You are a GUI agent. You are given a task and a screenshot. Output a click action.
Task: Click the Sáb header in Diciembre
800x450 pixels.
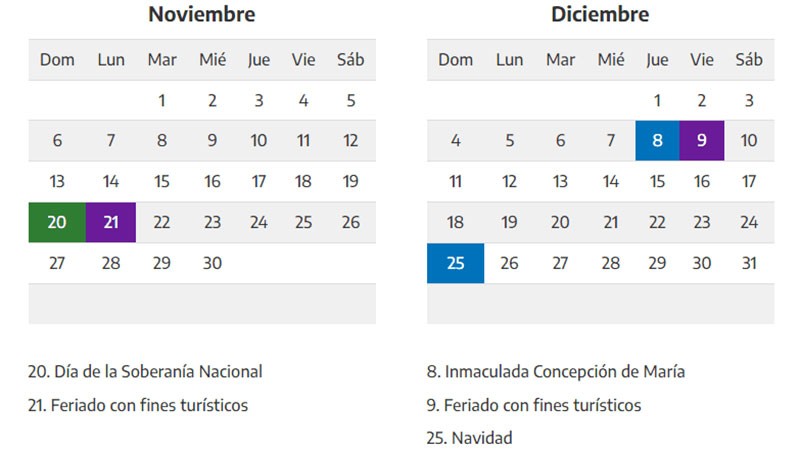pos(748,60)
